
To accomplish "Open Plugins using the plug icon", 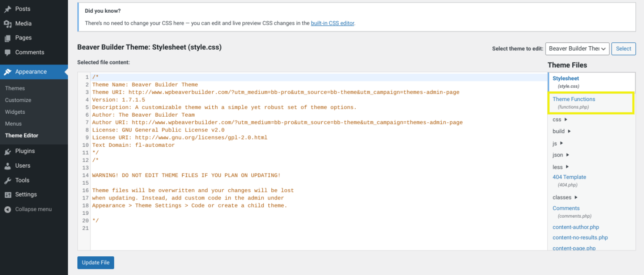I will click(8, 151).
